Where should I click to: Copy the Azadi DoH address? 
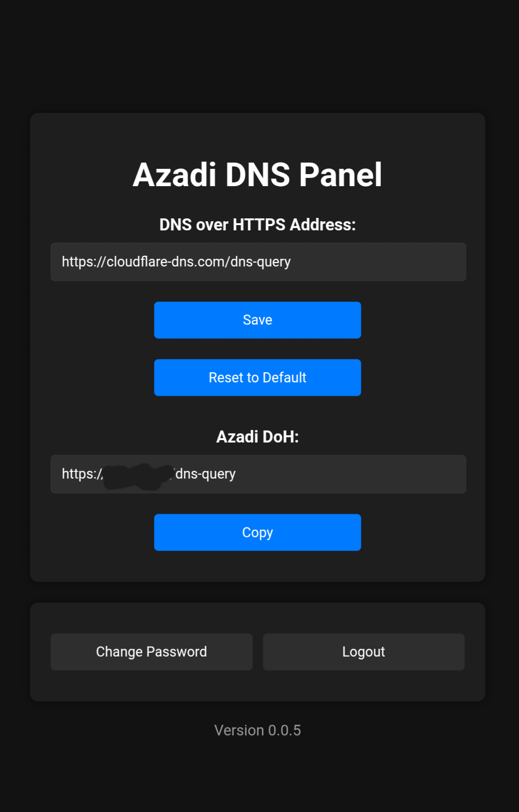coord(257,533)
